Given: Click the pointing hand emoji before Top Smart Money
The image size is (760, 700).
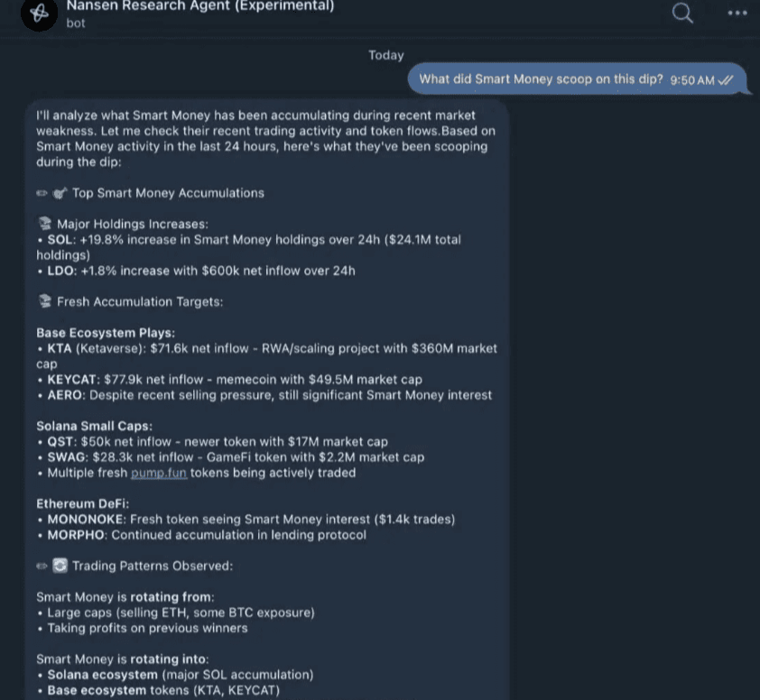Looking at the screenshot, I should tap(42, 193).
